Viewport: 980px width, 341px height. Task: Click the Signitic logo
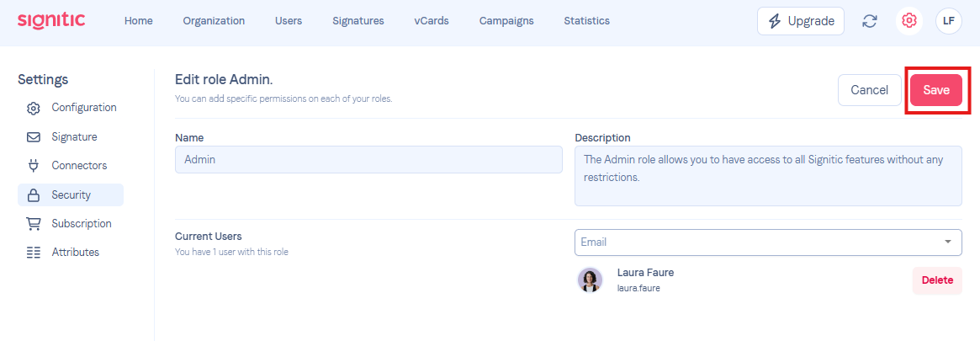(x=51, y=21)
